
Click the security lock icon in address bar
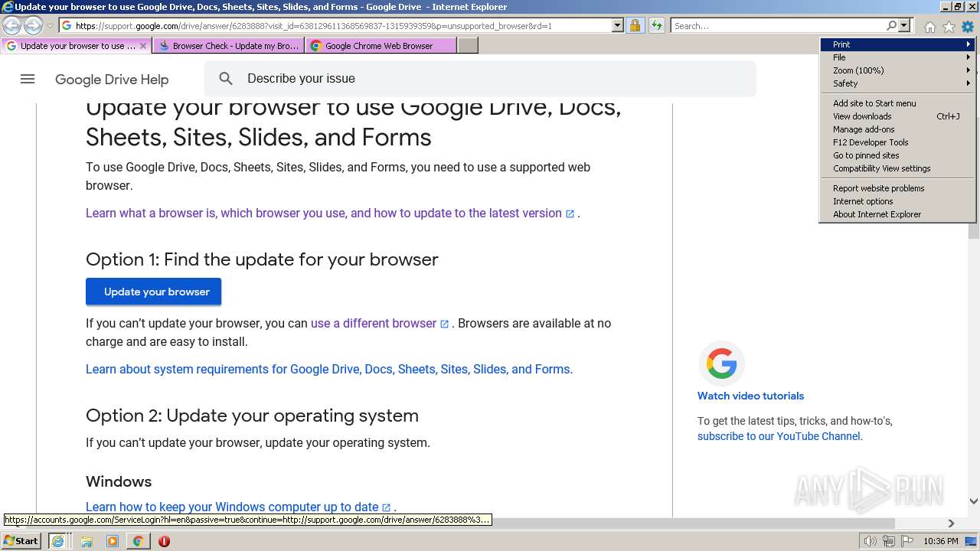coord(635,26)
